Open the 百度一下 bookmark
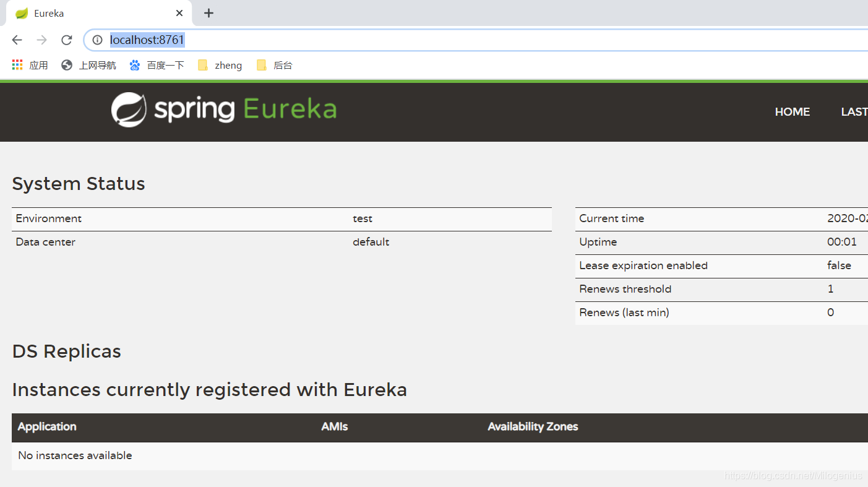 (x=157, y=65)
